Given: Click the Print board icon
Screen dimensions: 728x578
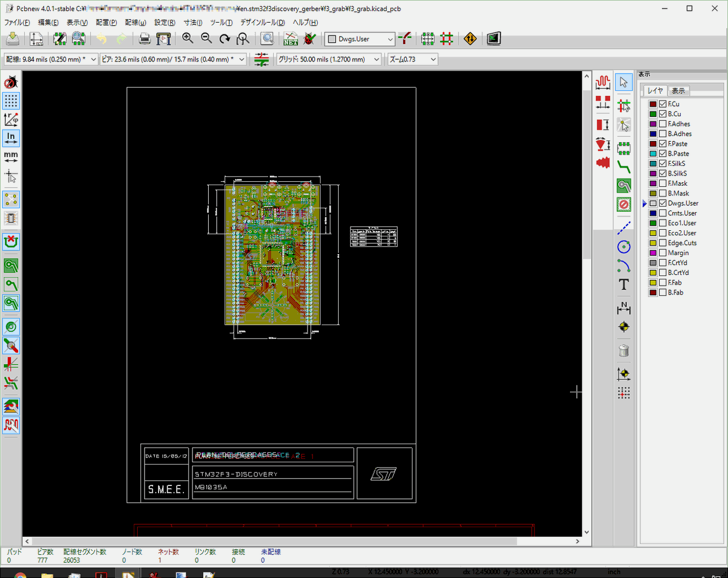Looking at the screenshot, I should pos(144,38).
